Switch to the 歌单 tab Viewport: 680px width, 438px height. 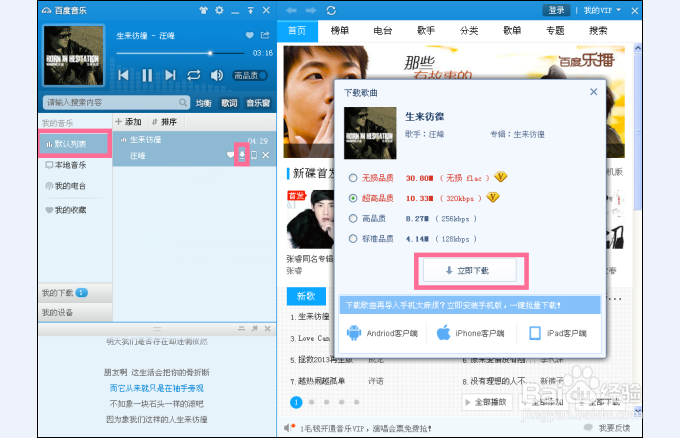512,31
